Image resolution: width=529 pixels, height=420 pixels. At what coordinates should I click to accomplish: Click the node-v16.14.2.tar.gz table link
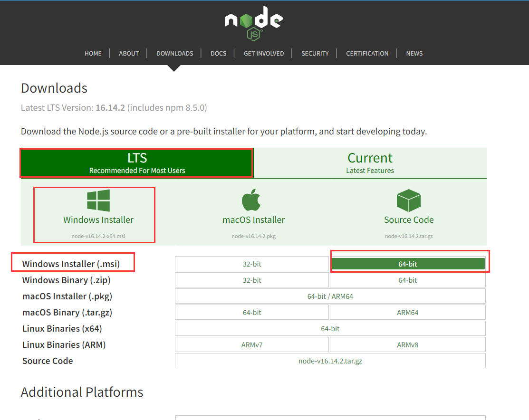click(x=330, y=361)
